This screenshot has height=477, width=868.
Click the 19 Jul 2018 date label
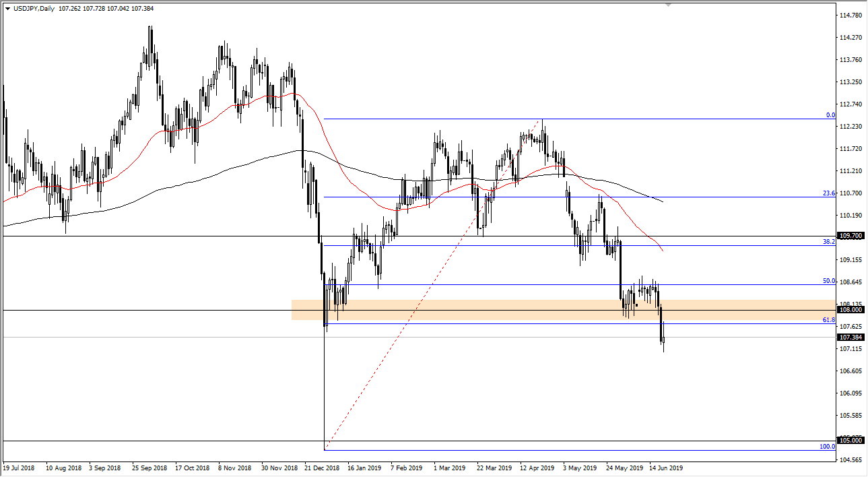19,468
